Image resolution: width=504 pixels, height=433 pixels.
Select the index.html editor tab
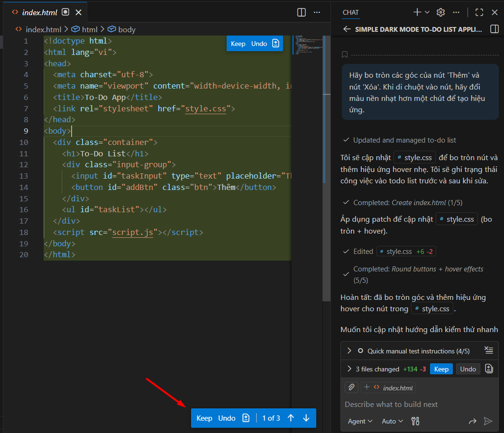[41, 12]
